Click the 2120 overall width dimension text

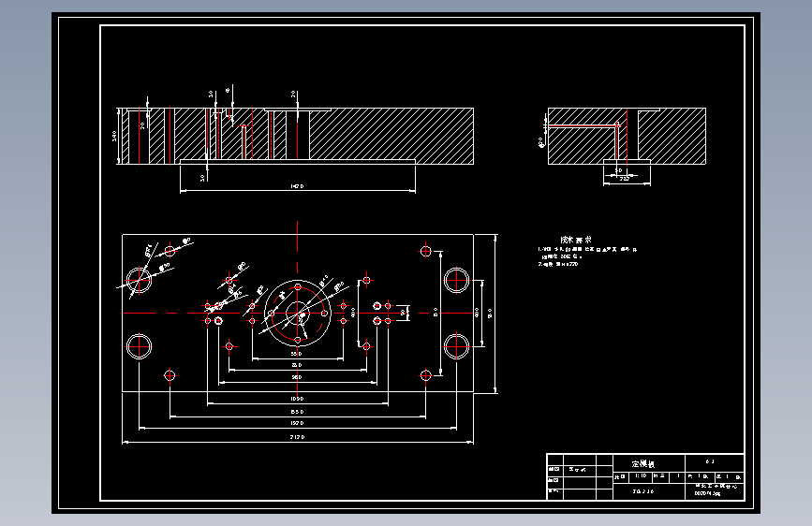tap(297, 437)
